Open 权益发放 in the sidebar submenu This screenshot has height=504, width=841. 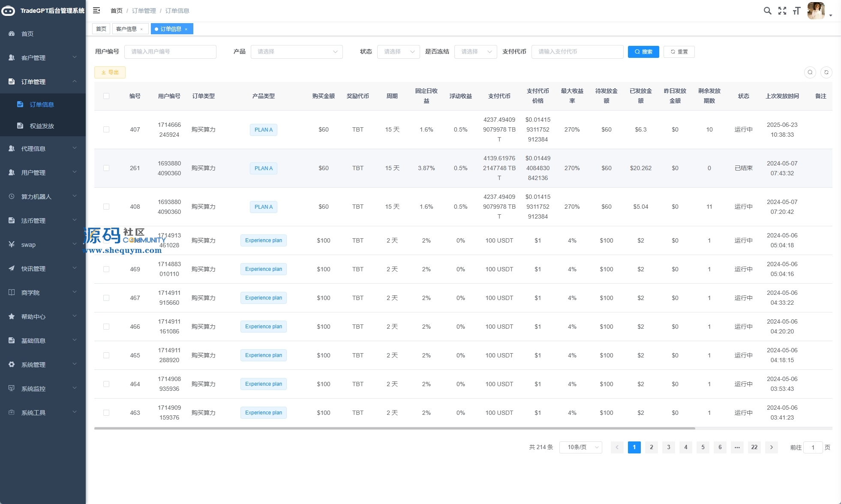(42, 126)
